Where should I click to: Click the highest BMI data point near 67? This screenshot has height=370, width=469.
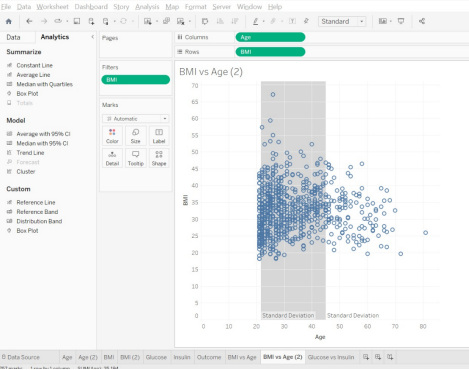click(x=273, y=95)
